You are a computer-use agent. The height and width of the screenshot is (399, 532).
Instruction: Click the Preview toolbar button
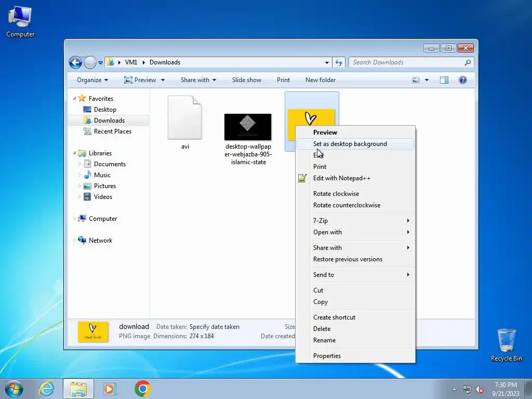140,80
